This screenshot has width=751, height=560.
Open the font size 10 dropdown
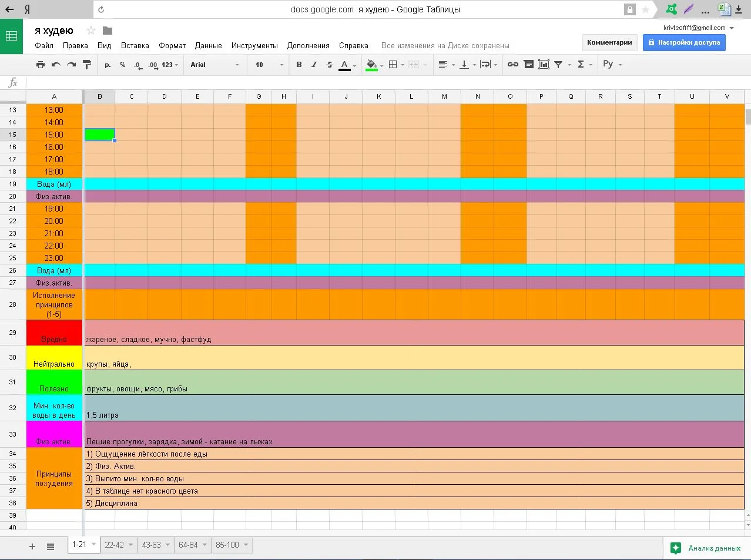click(269, 65)
